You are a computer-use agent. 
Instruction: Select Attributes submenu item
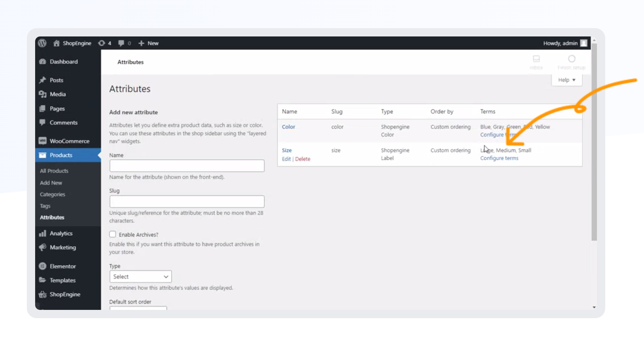pyautogui.click(x=52, y=217)
